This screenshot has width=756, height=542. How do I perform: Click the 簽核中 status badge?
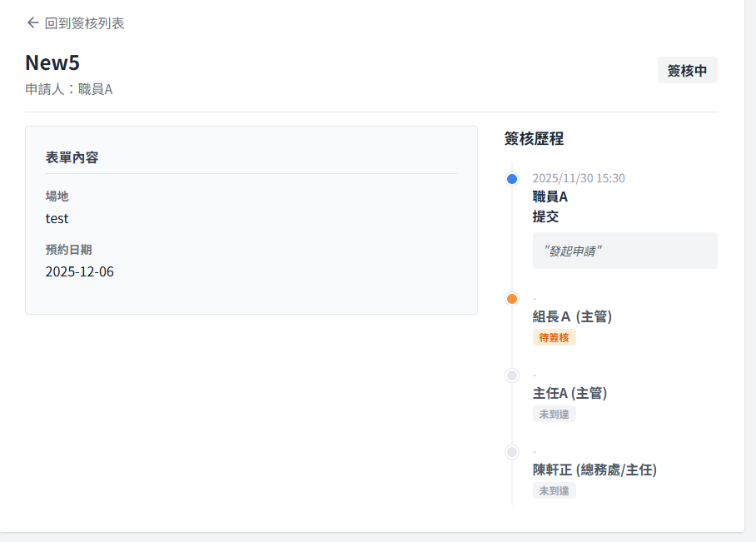(687, 71)
